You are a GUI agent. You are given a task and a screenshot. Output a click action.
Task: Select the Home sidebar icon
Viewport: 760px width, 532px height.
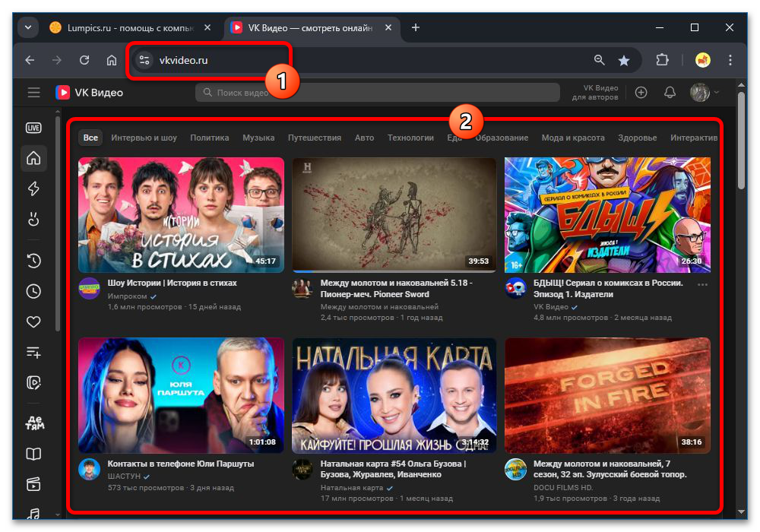(33, 158)
